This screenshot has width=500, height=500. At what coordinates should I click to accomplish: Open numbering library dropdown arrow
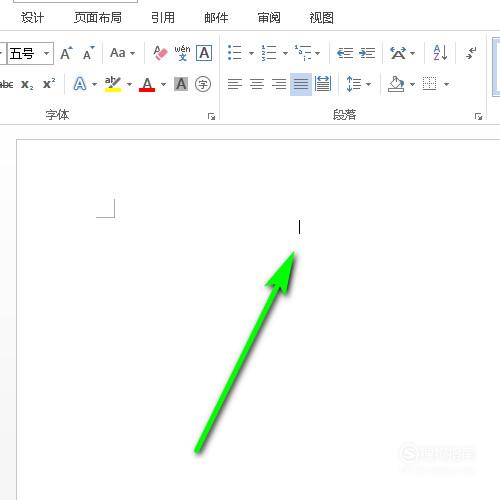click(x=285, y=53)
